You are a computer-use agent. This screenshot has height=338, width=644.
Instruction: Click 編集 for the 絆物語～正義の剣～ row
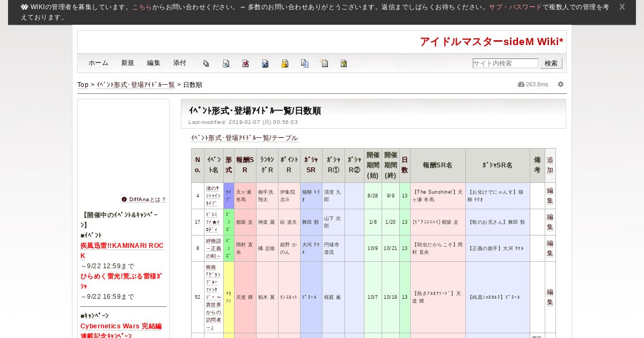click(550, 248)
